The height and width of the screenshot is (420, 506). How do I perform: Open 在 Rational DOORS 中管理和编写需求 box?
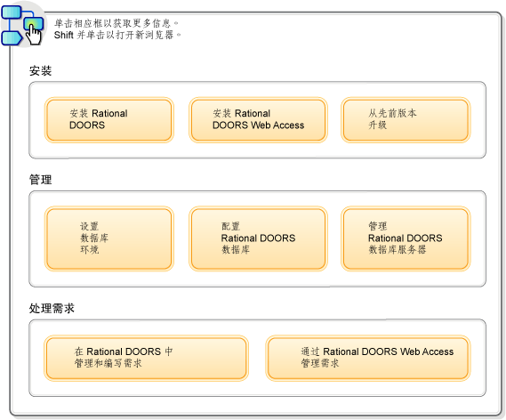point(146,358)
